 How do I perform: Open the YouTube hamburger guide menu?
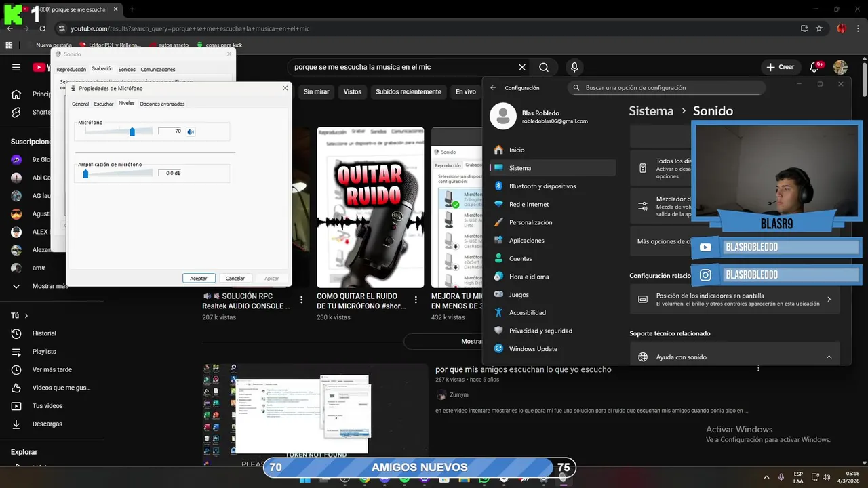tap(16, 67)
